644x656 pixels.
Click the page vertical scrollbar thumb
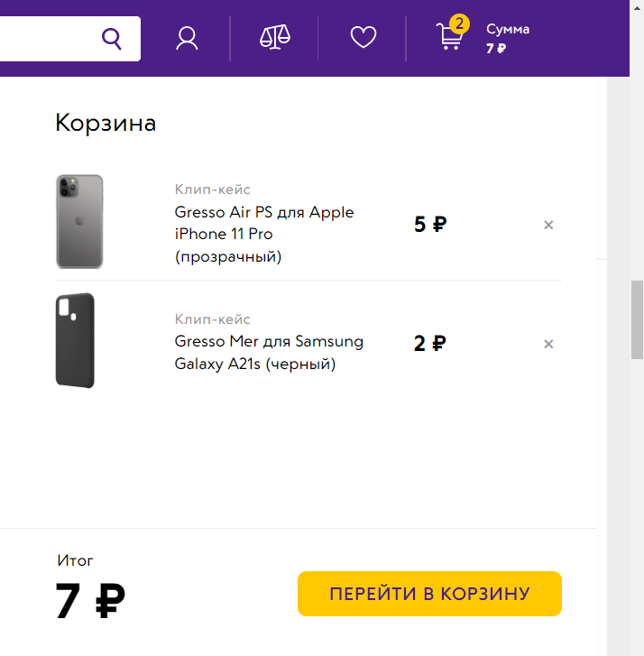point(637,319)
